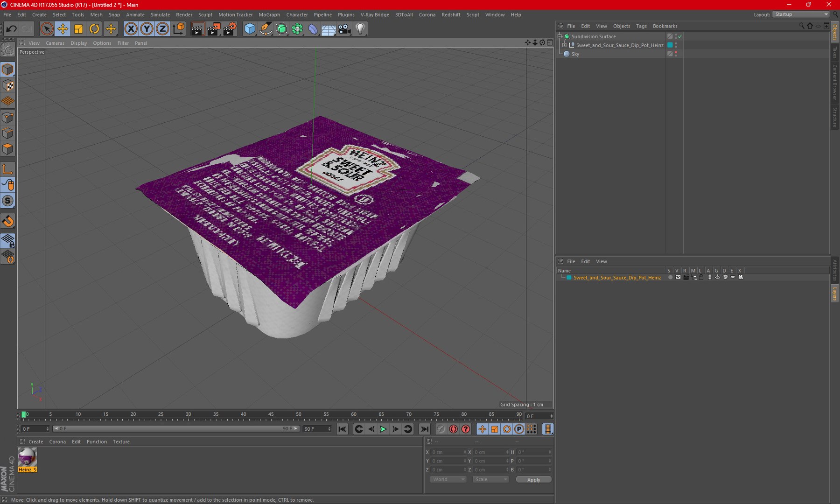Click the Apply button
The width and height of the screenshot is (840, 504).
(533, 479)
